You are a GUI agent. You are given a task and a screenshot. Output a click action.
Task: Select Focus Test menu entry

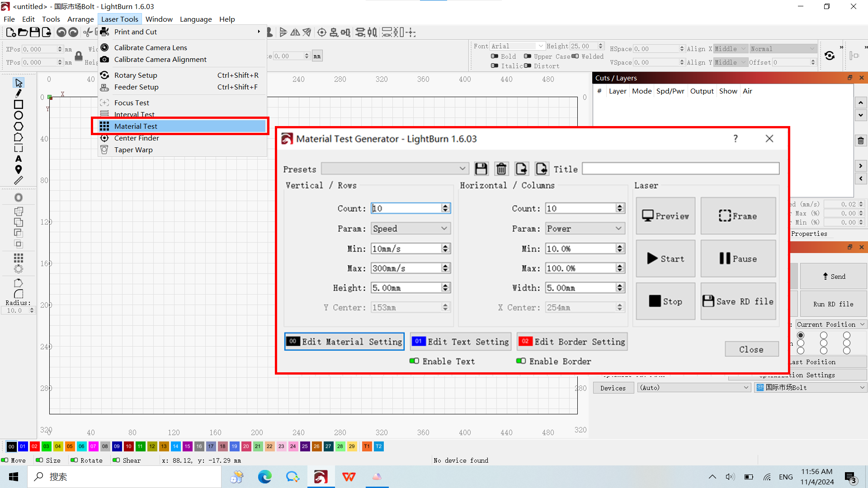point(182,103)
